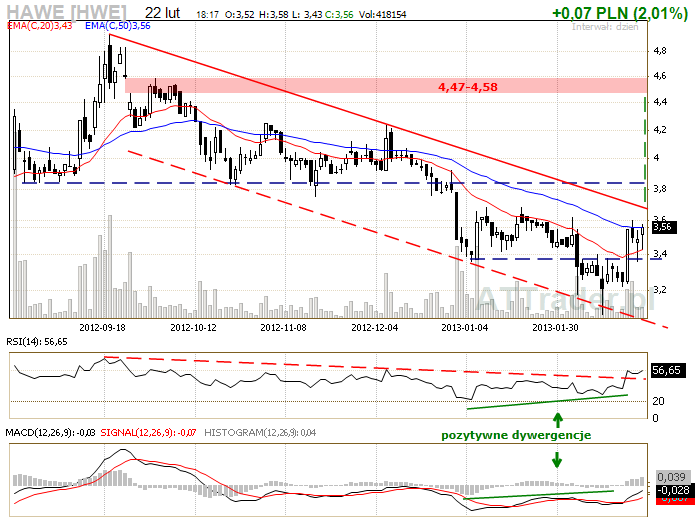
Task: Click the 2012-10-12 date axis label
Action: (x=193, y=328)
